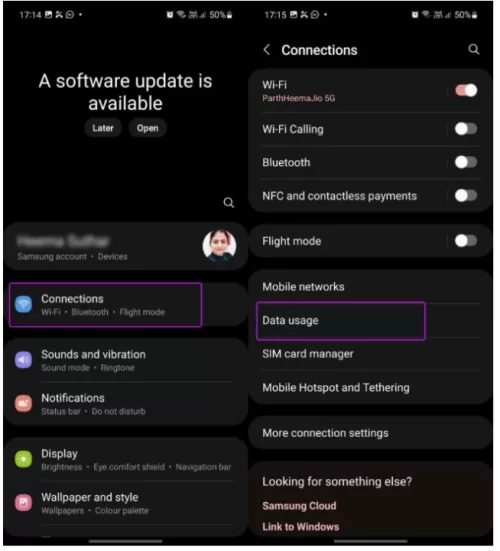Tap the purple Sounds and vibration icon

[24, 360]
